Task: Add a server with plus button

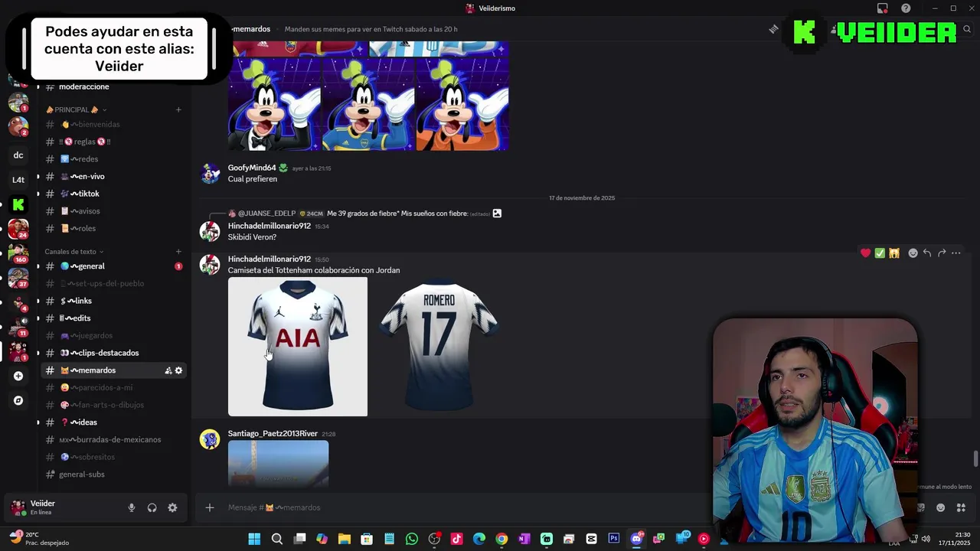Action: (18, 376)
